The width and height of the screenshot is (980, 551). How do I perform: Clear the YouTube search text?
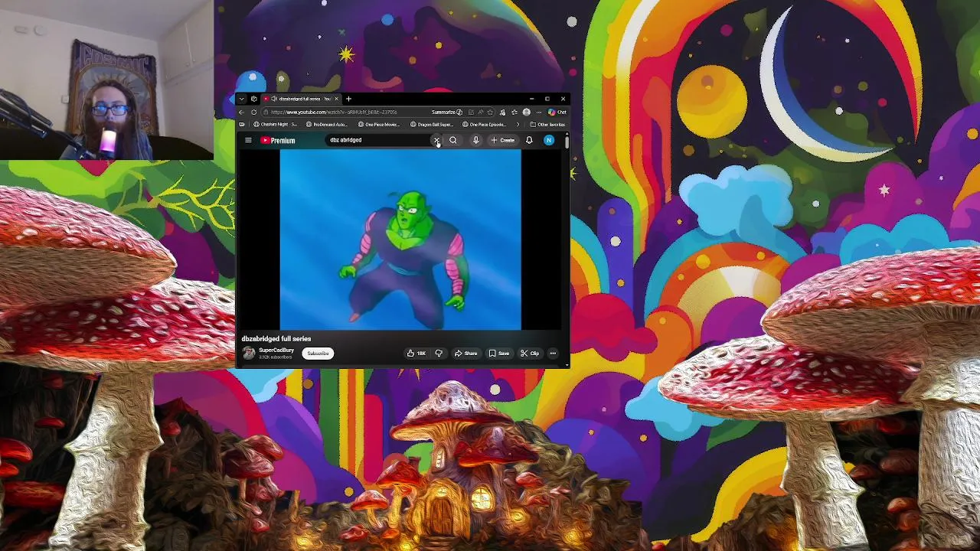coord(436,140)
